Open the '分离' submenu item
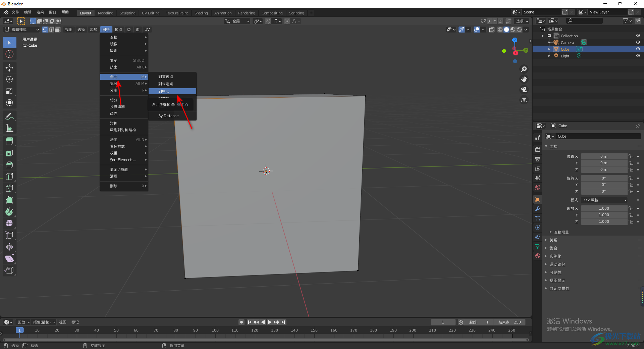 click(x=124, y=90)
